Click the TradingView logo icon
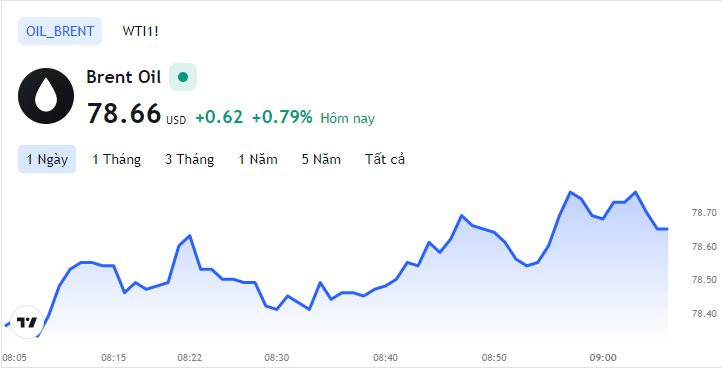 coord(27,322)
